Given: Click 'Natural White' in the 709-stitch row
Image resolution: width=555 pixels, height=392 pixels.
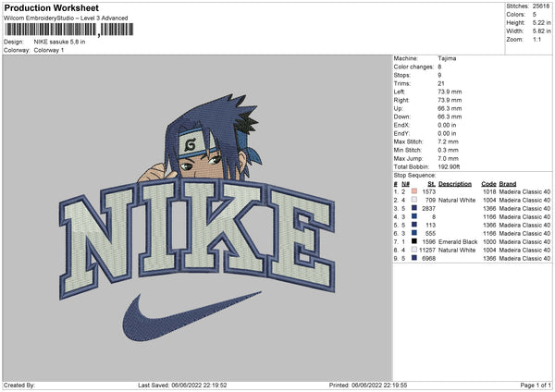Looking at the screenshot, I should pyautogui.click(x=457, y=201).
